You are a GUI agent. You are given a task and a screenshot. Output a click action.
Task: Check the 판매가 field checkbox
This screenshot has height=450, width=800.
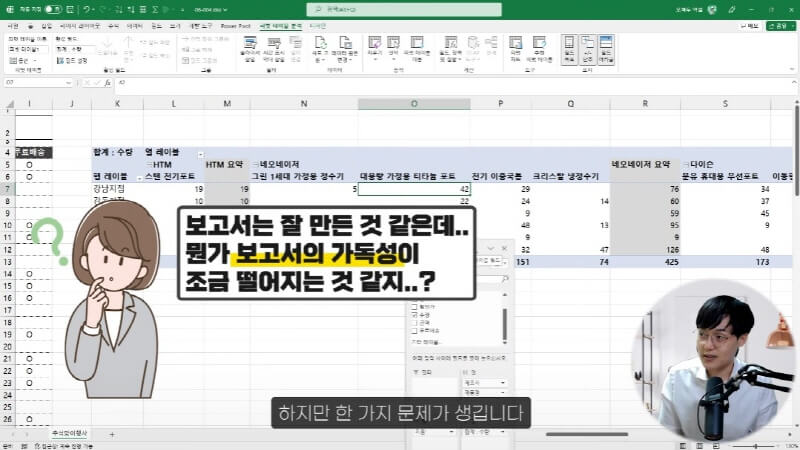(414, 307)
